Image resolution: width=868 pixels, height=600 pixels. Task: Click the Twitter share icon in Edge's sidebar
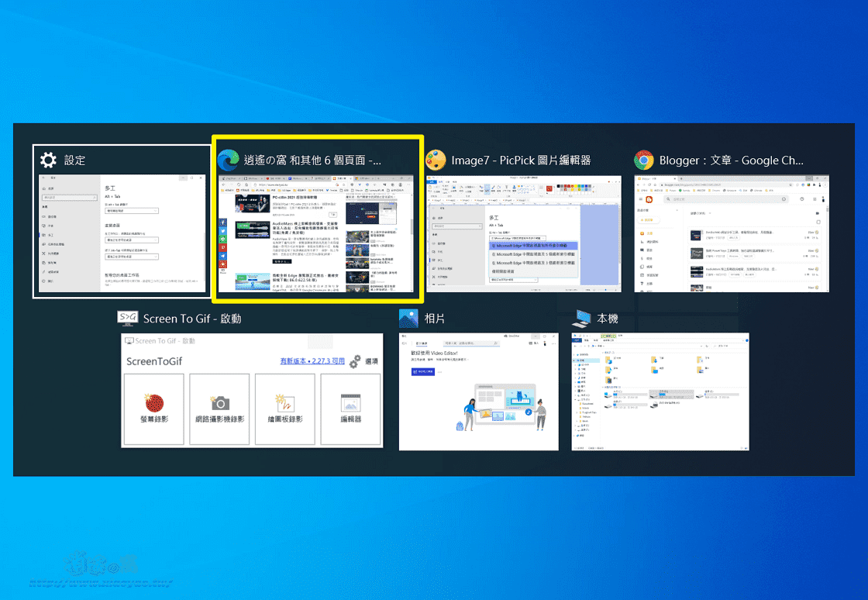pyautogui.click(x=223, y=229)
